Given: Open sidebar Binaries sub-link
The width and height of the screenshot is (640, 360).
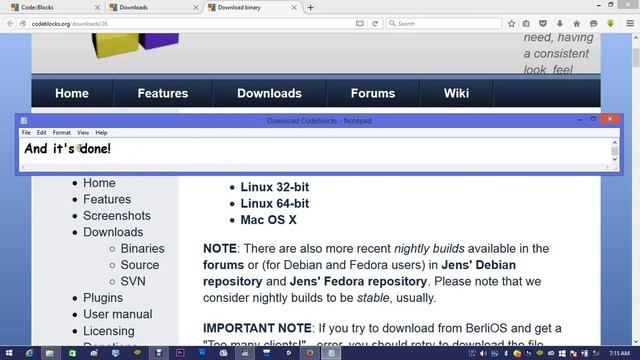Looking at the screenshot, I should pyautogui.click(x=142, y=249).
